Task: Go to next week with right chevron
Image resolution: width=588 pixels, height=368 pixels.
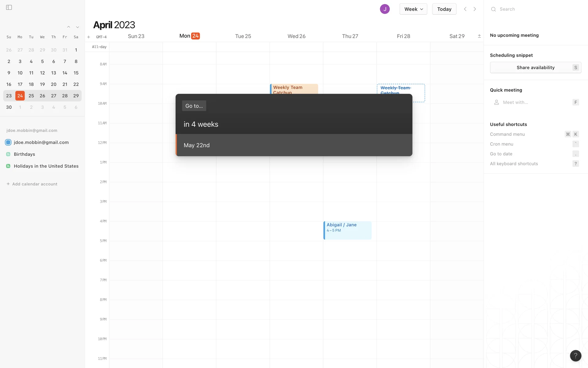Action: coord(475,9)
